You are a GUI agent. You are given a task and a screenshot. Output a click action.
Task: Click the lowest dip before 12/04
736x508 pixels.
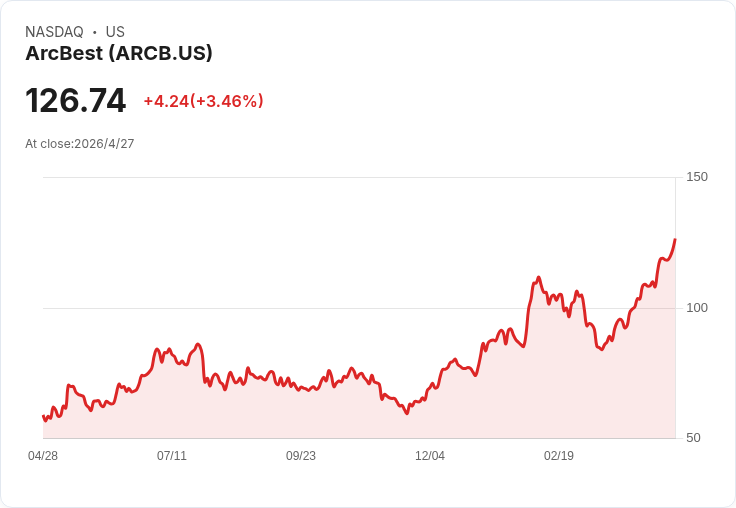(407, 413)
